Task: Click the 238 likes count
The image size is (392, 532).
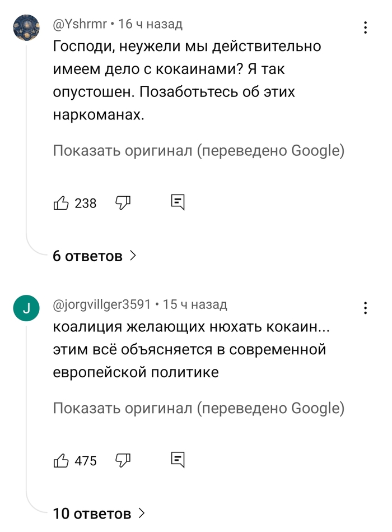Action: [86, 203]
